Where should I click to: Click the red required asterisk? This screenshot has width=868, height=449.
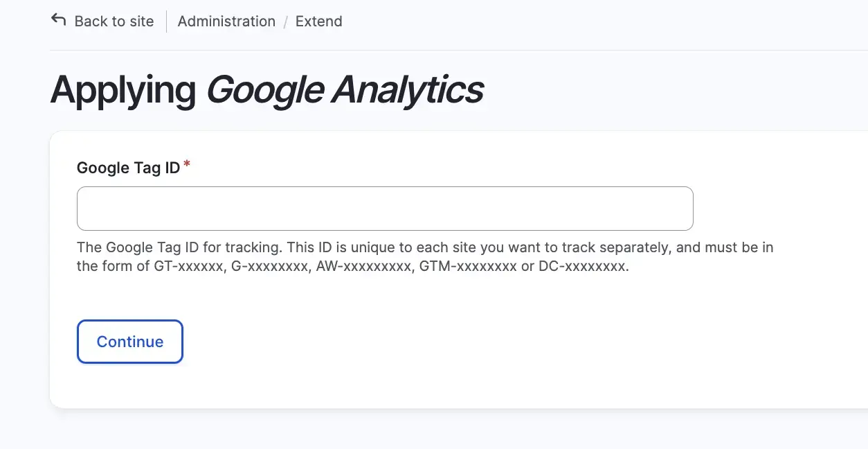click(x=187, y=165)
